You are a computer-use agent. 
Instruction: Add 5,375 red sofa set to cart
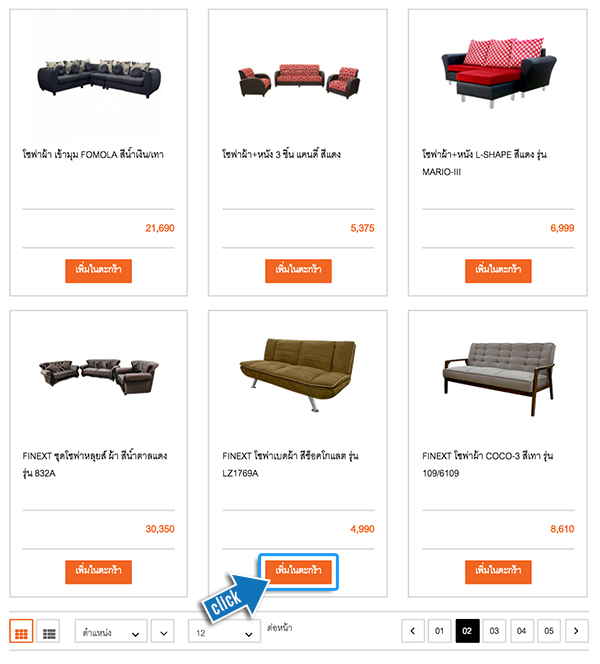point(298,271)
